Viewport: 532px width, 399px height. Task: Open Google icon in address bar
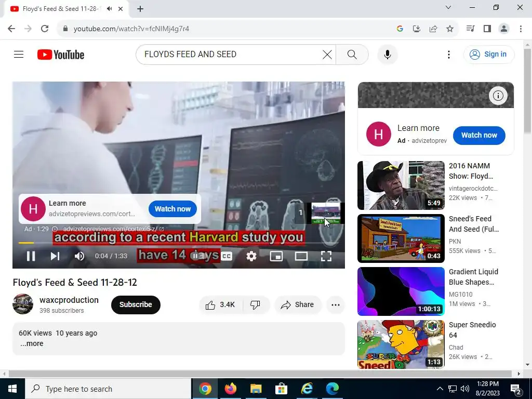[x=400, y=29]
